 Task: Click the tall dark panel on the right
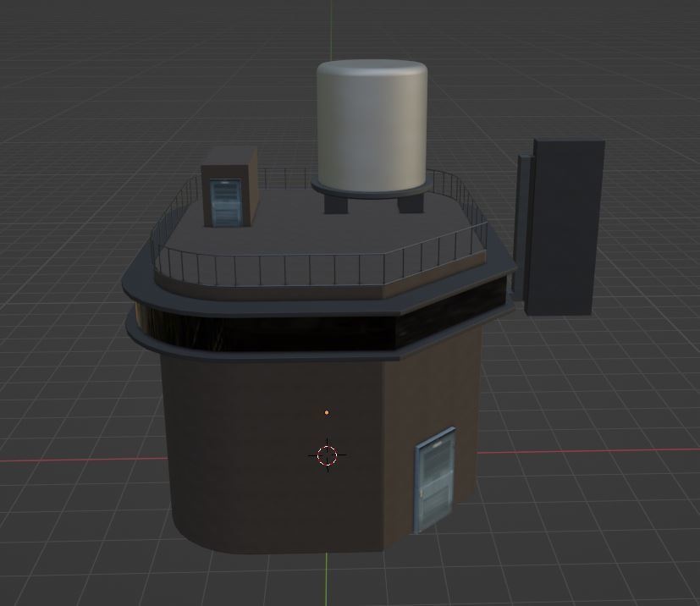[x=567, y=224]
